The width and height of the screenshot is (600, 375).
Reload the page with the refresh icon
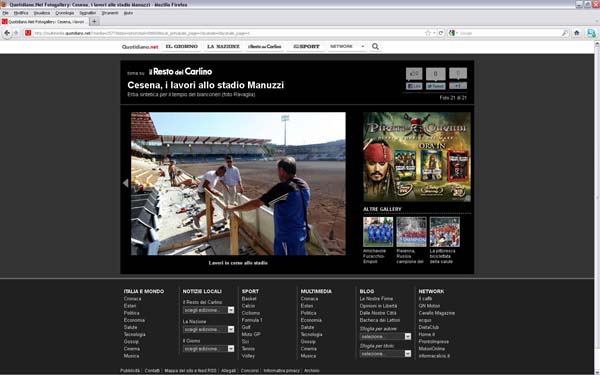tap(441, 33)
